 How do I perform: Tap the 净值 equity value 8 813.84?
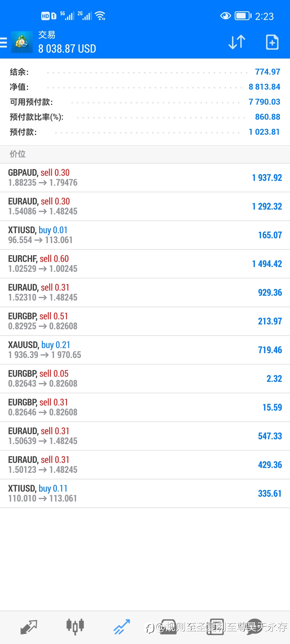(x=264, y=87)
